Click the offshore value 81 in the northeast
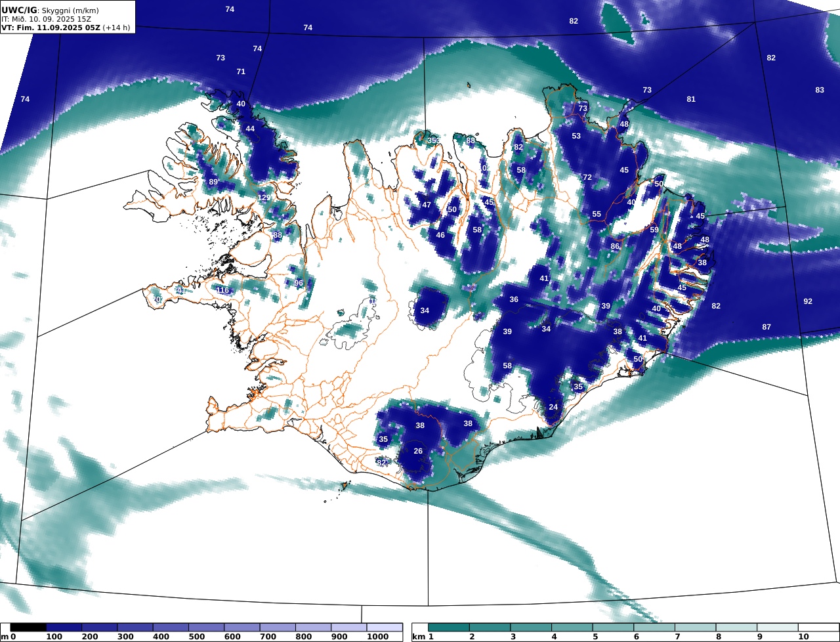The width and height of the screenshot is (840, 642). tap(691, 99)
